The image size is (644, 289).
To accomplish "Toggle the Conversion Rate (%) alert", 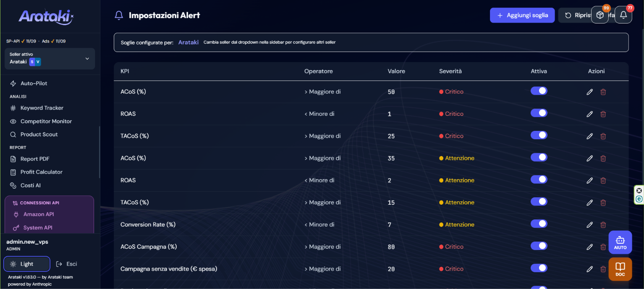I will 539,224.
